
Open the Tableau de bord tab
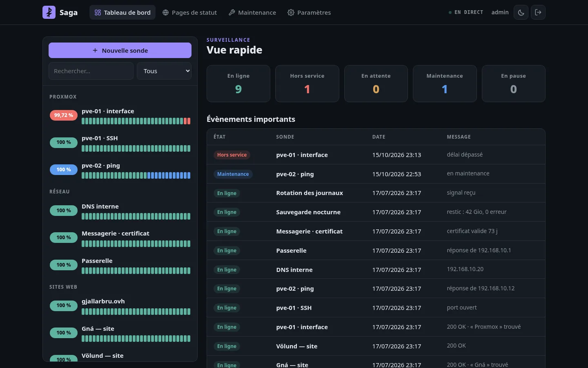pos(122,12)
